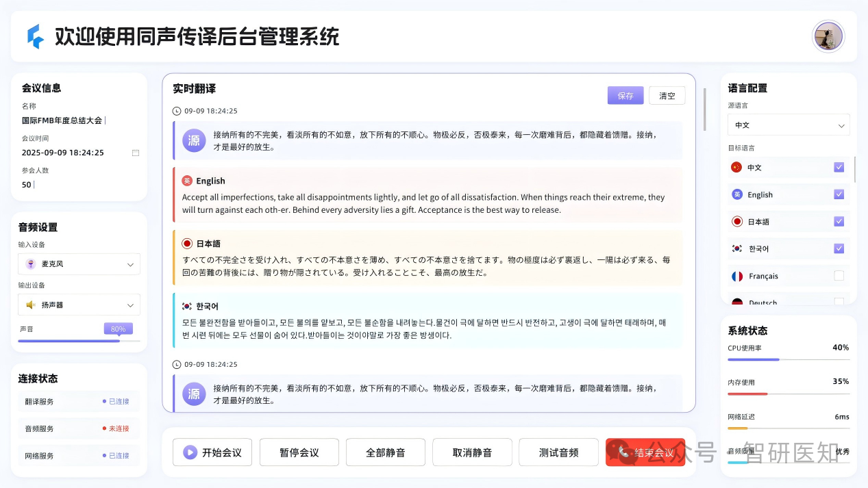
Task: Click the 日本語 flag icon in 目标语言 list
Action: [736, 221]
